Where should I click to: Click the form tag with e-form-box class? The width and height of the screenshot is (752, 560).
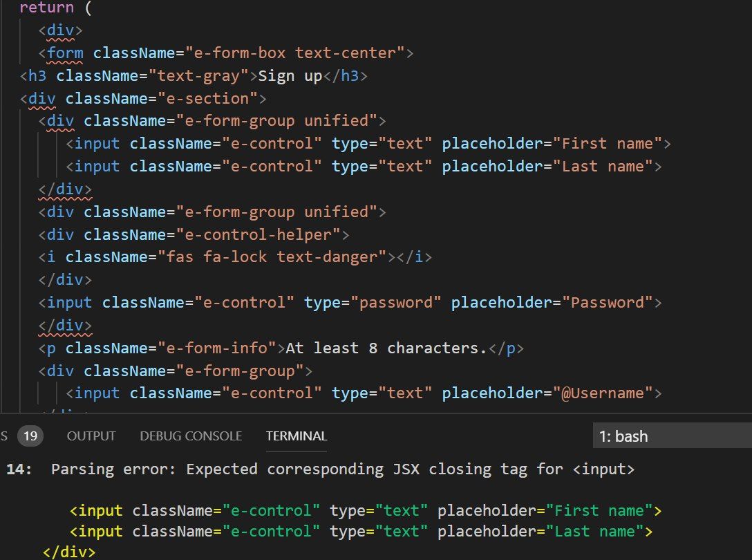point(66,53)
